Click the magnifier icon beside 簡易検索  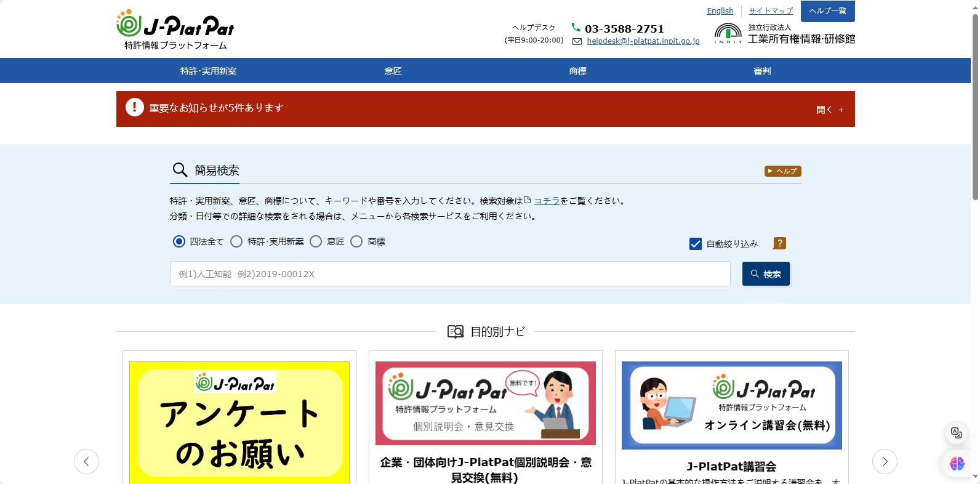180,170
